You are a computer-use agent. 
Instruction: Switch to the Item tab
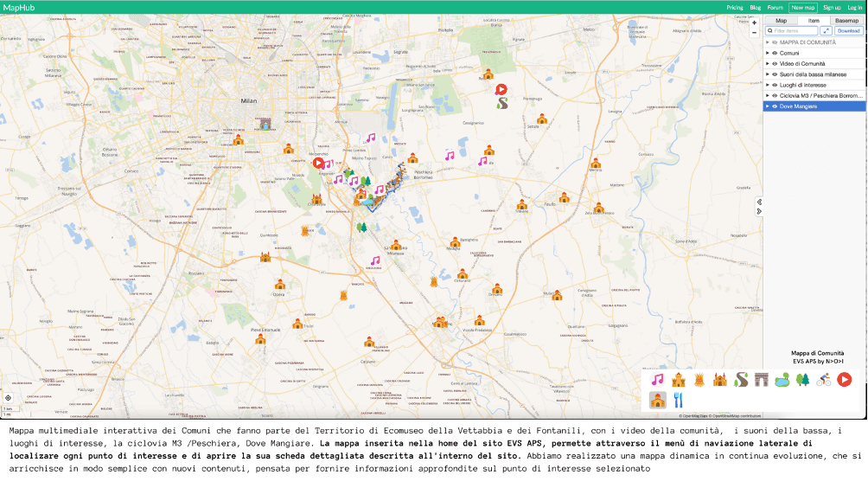[814, 21]
